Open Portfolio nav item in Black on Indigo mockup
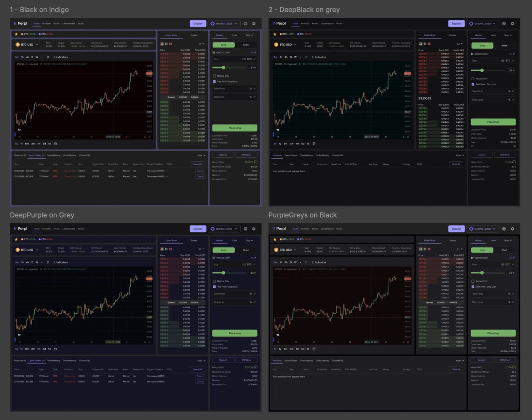 (x=47, y=23)
